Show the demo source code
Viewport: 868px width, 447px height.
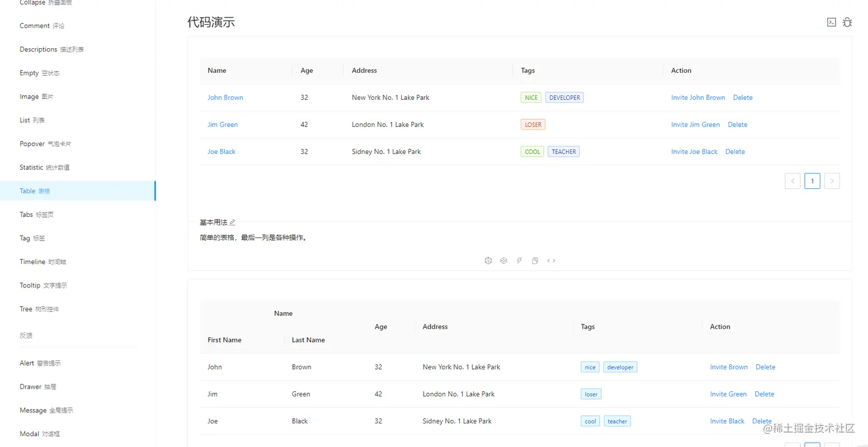coord(551,261)
